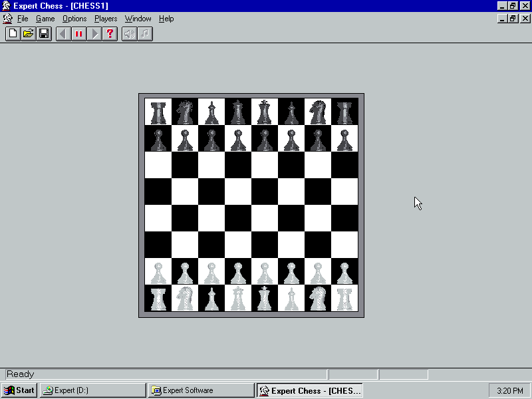The height and width of the screenshot is (399, 532).
Task: Open the Players menu
Action: pos(106,19)
